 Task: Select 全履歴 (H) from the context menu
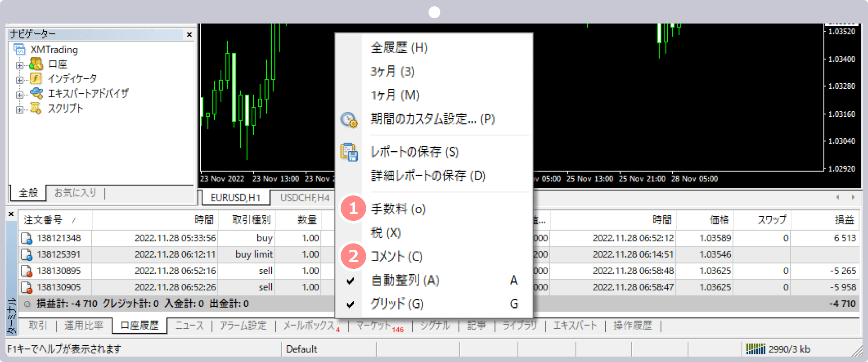(x=434, y=48)
